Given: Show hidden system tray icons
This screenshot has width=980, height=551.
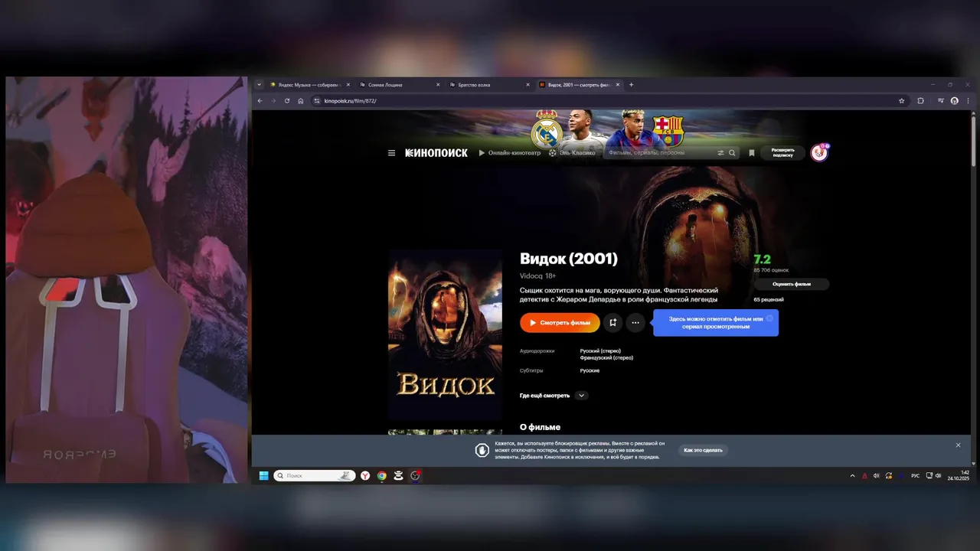Looking at the screenshot, I should pos(852,476).
